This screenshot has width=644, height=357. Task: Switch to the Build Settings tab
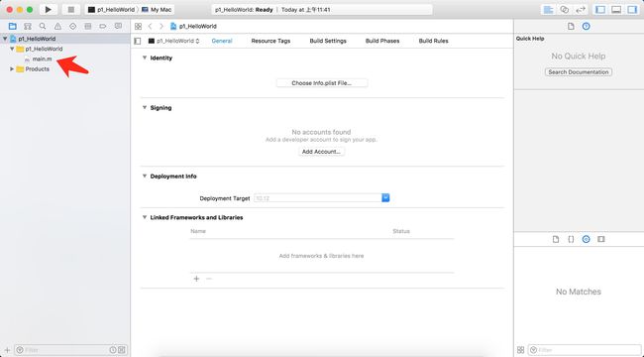(x=328, y=41)
